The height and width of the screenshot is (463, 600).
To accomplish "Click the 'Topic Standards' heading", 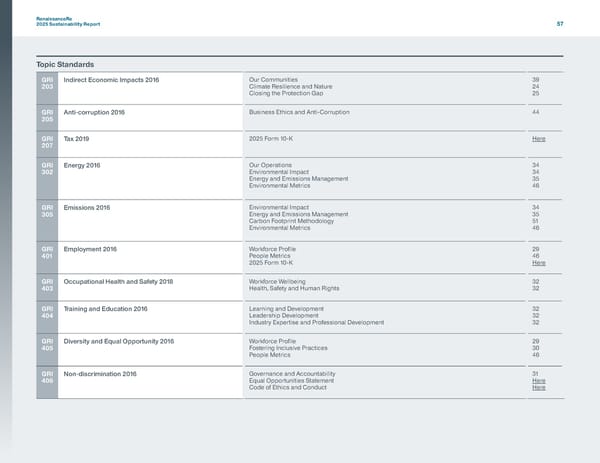I will click(65, 64).
